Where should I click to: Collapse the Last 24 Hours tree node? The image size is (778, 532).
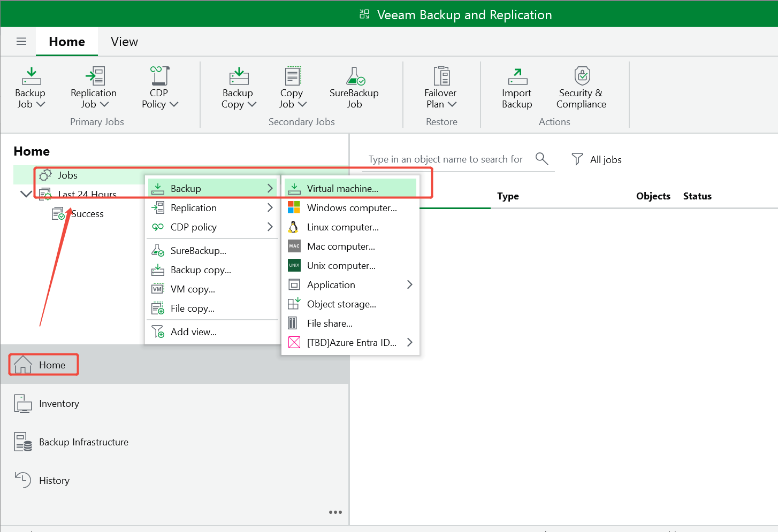(x=25, y=194)
